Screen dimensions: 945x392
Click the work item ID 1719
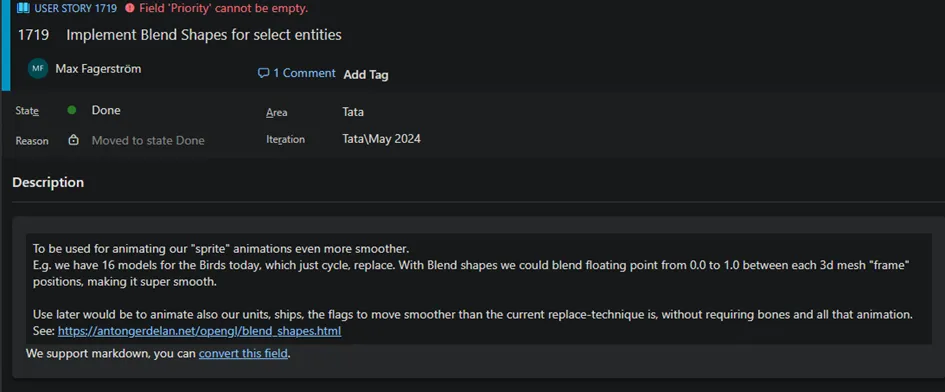[x=33, y=35]
